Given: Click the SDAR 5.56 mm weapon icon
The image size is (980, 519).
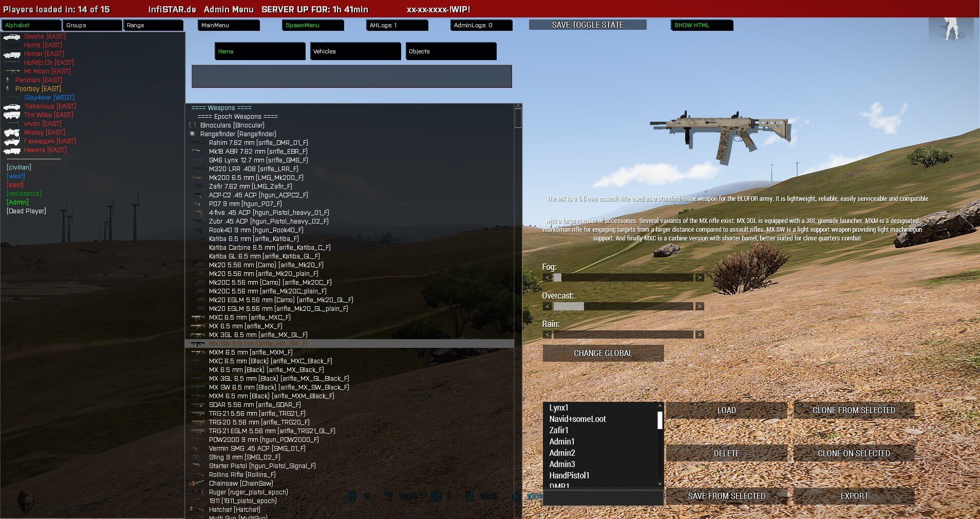Looking at the screenshot, I should tap(197, 405).
